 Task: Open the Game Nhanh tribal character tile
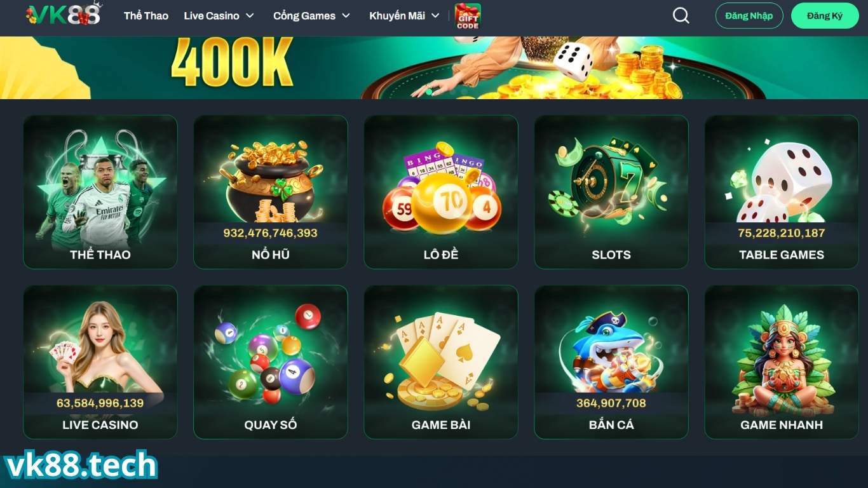(x=782, y=362)
